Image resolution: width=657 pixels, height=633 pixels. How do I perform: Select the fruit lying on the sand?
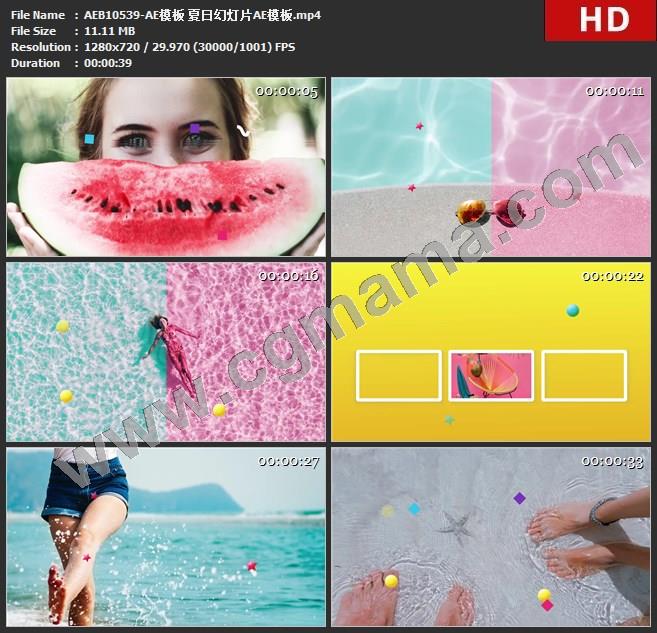(472, 212)
